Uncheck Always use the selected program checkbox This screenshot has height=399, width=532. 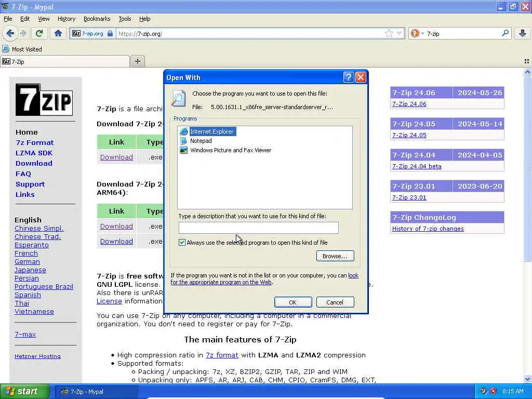(x=182, y=242)
